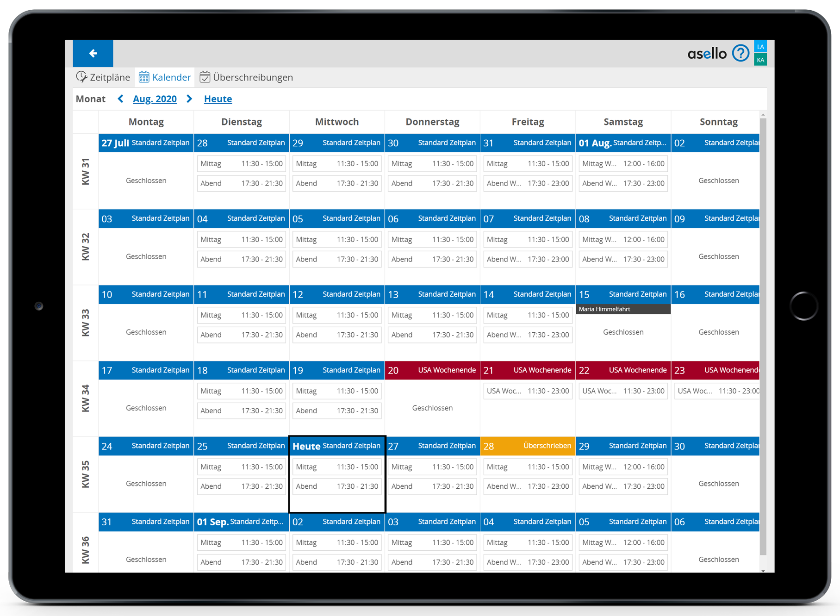
Task: Open the Zeitpläne tab
Action: coord(103,77)
